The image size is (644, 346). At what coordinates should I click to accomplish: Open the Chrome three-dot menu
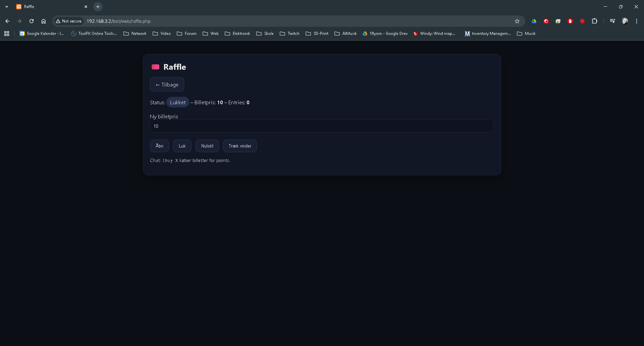pyautogui.click(x=637, y=21)
